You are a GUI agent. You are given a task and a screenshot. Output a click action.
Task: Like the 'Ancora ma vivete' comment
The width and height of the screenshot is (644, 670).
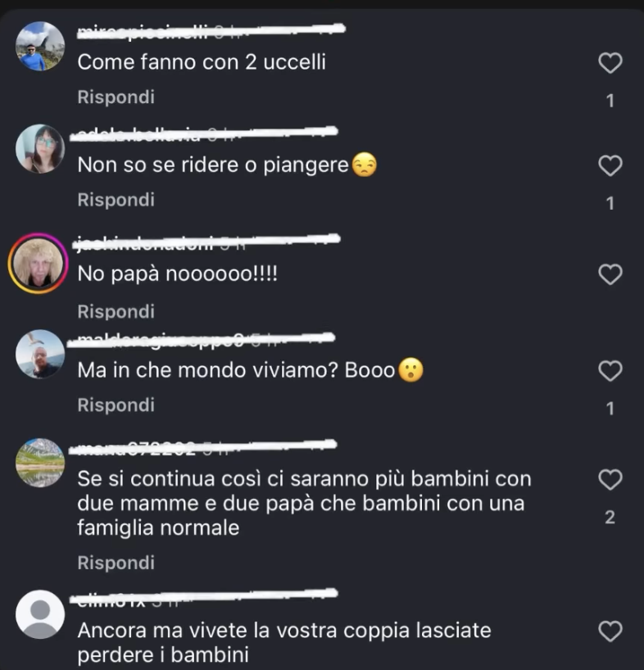610,632
